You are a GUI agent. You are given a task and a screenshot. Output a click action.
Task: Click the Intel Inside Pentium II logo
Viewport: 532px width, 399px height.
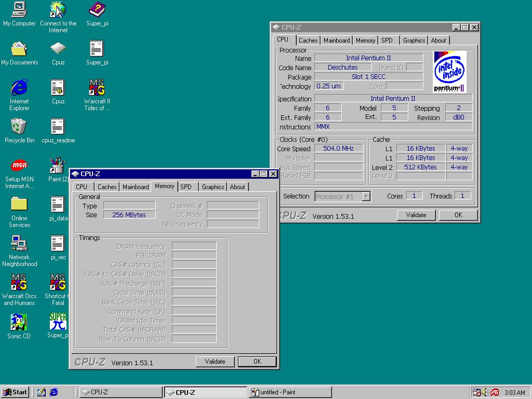[450, 72]
